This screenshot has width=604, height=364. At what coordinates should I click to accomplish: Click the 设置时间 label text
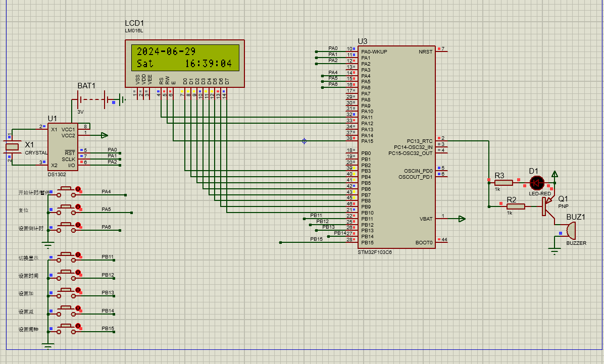coord(28,276)
